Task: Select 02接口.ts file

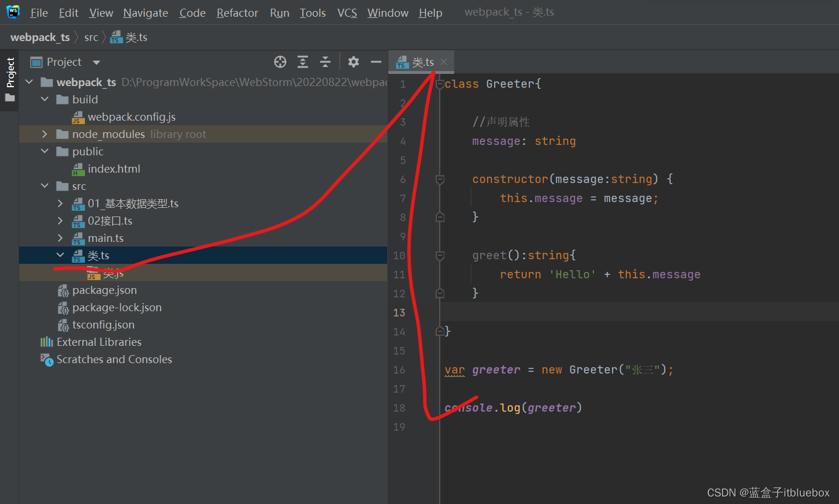Action: tap(110, 221)
